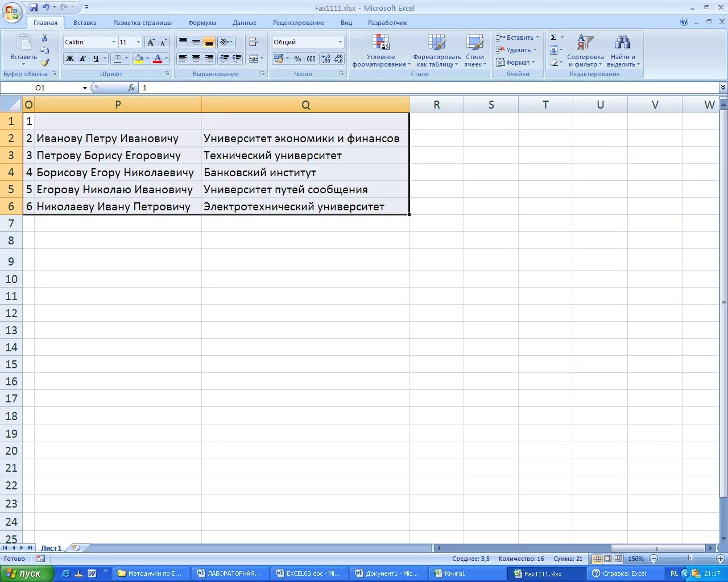
Task: Open text orientation tool
Action: 226,42
